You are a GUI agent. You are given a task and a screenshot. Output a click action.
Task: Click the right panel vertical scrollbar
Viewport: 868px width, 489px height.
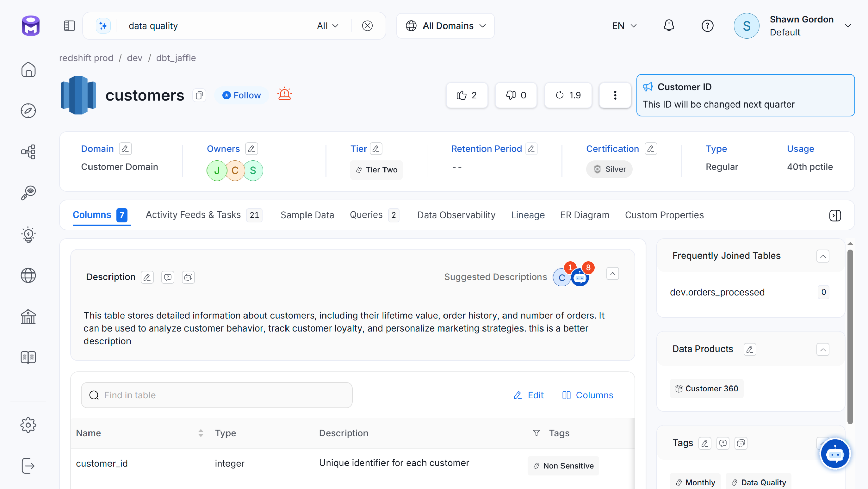point(850,336)
